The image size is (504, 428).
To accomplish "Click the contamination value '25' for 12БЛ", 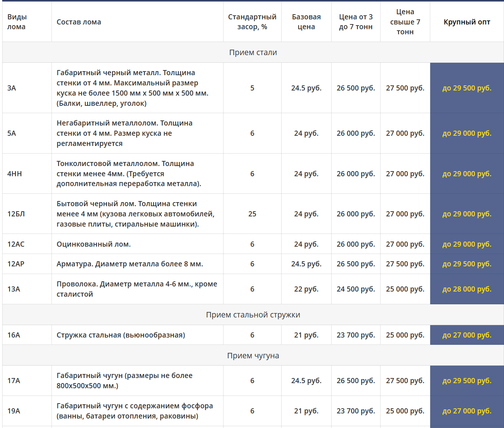I will [252, 214].
